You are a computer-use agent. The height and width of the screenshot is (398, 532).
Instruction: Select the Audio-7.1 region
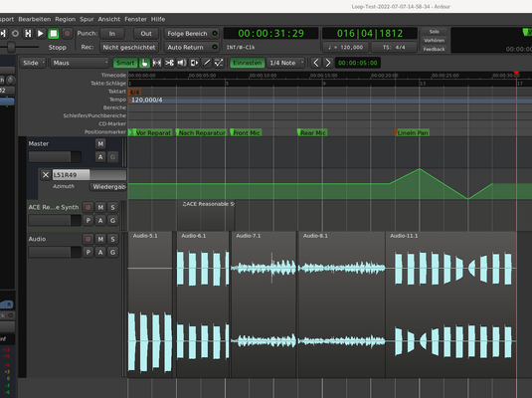point(264,304)
